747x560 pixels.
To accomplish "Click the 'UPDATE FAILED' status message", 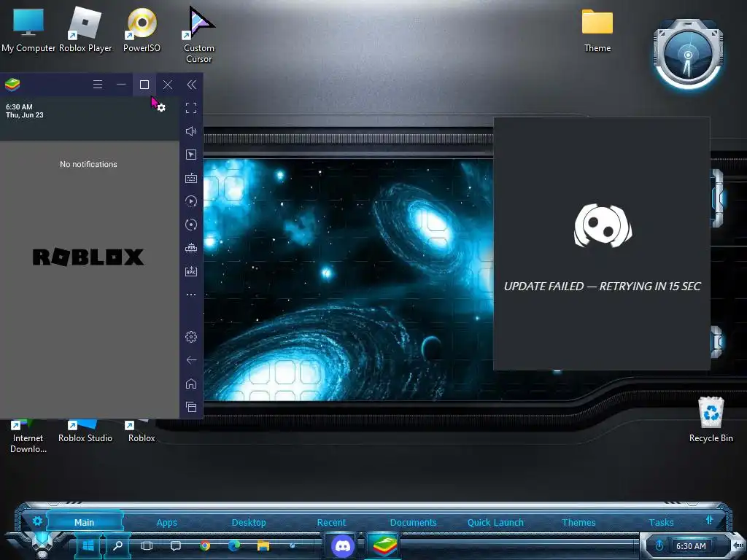I will point(602,286).
